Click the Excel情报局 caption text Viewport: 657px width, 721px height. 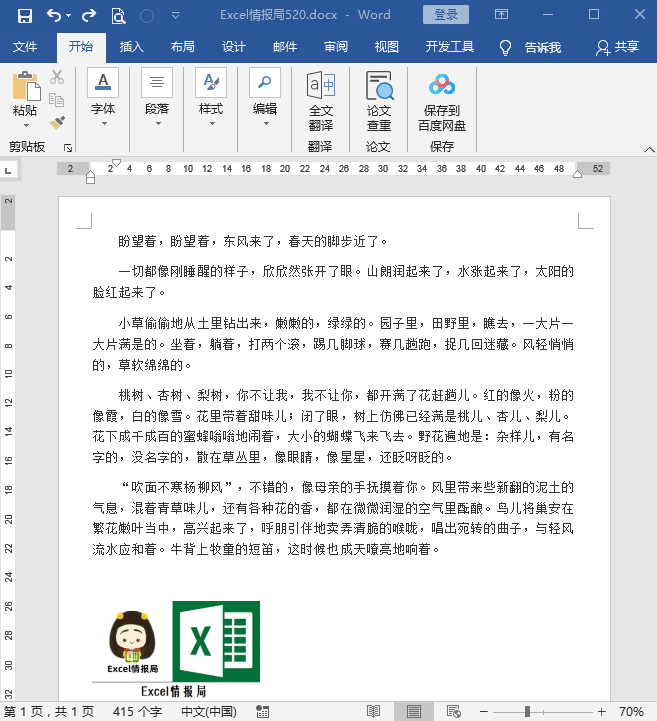pyautogui.click(x=173, y=692)
